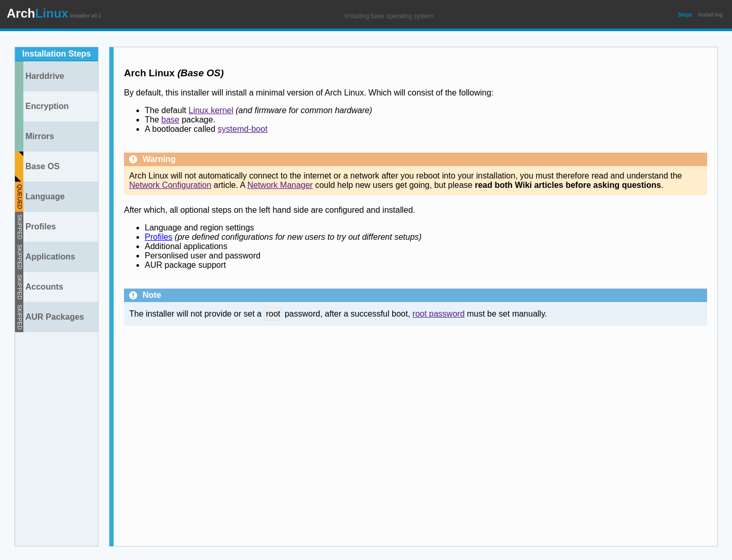Click the inline 'root' code label
732x560 pixels.
coord(273,314)
